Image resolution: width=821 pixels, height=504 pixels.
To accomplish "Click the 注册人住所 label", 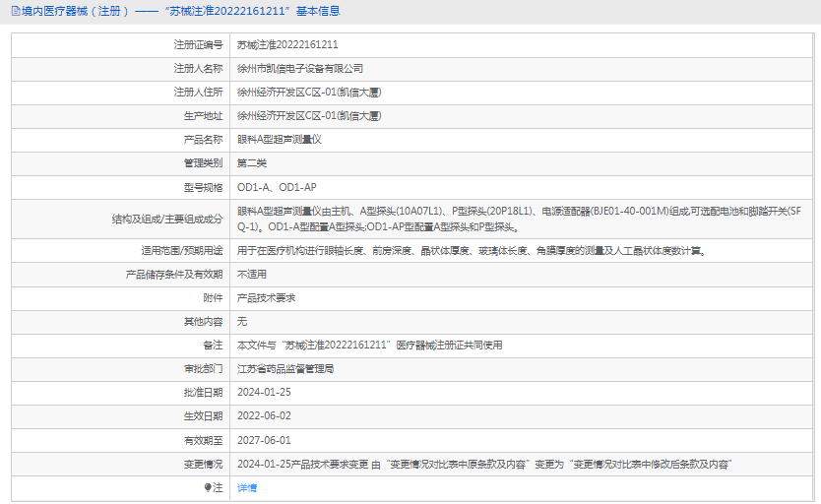I will pyautogui.click(x=199, y=93).
